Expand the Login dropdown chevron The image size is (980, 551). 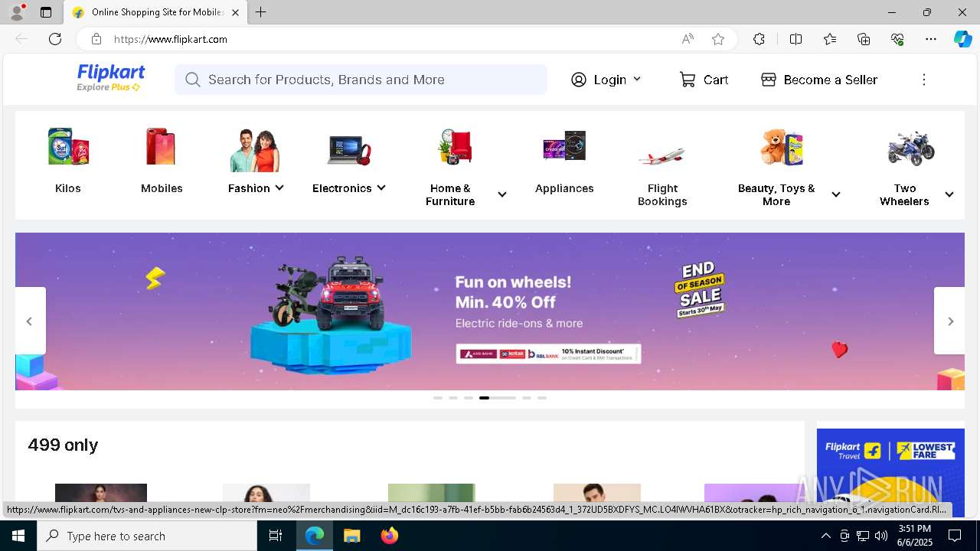click(637, 79)
